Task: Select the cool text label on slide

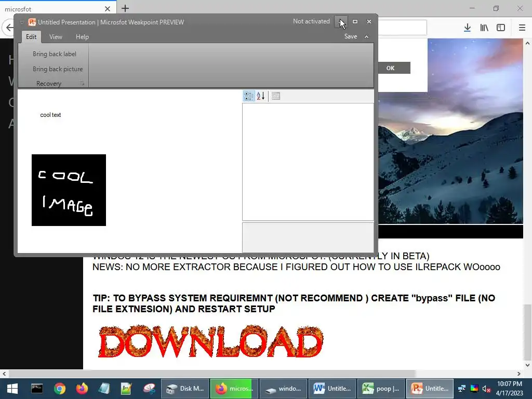Action: 50,115
